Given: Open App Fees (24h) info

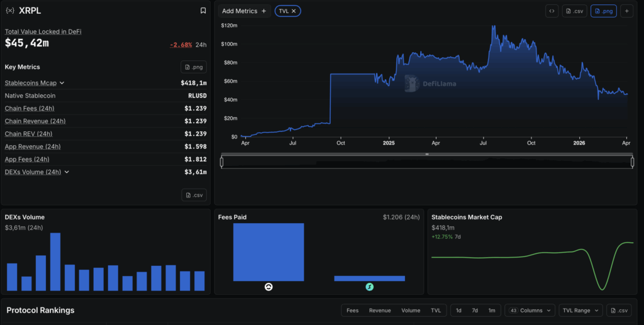Looking at the screenshot, I should (x=27, y=159).
